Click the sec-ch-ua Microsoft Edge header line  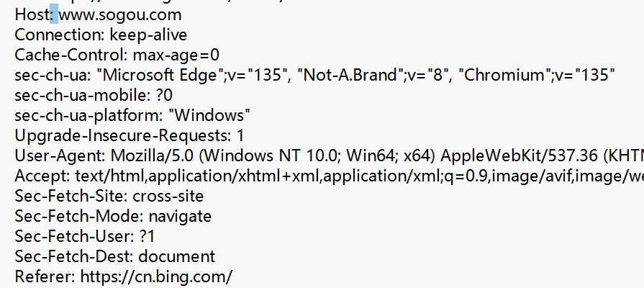click(315, 75)
